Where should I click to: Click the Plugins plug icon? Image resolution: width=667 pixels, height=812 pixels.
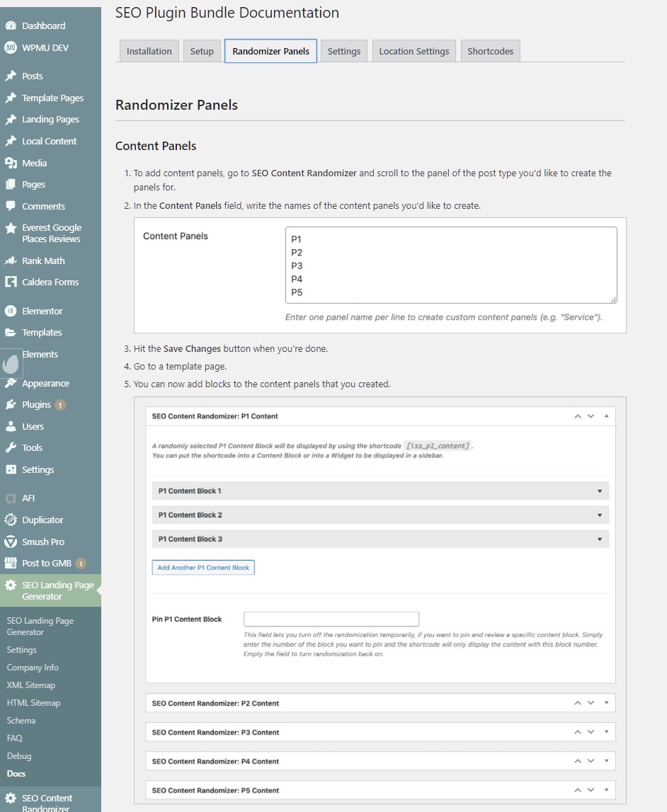point(11,404)
